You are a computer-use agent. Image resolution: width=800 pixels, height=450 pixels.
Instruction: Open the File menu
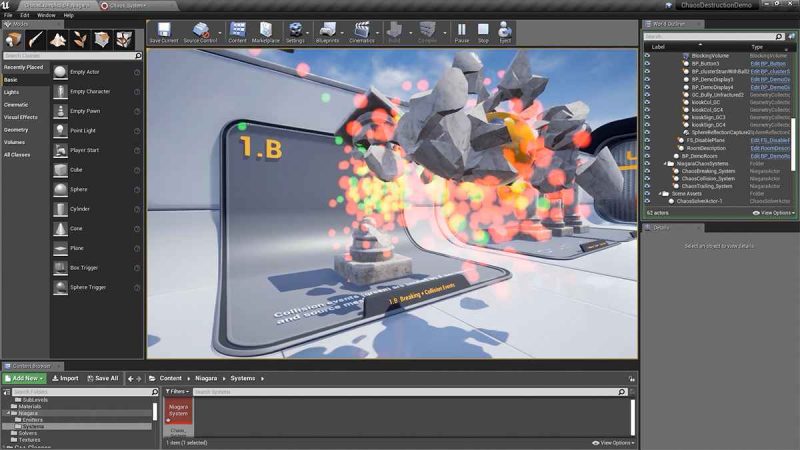pos(8,15)
